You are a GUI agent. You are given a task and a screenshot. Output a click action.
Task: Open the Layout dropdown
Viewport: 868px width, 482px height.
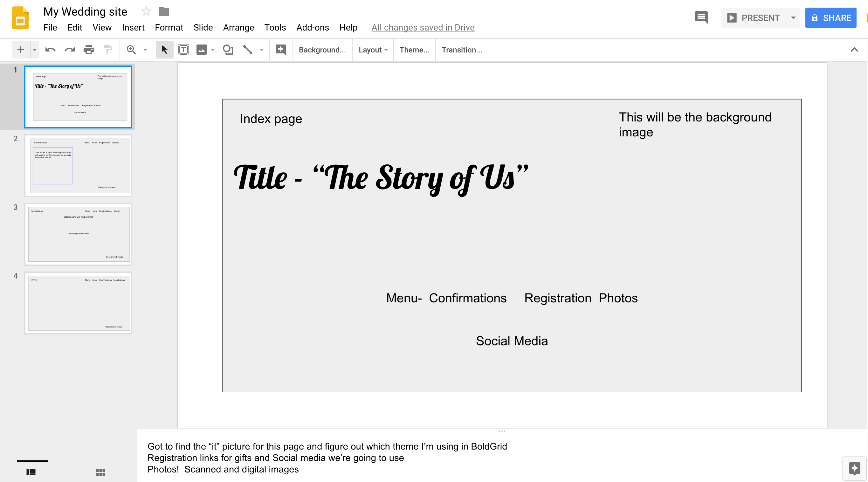tap(373, 50)
